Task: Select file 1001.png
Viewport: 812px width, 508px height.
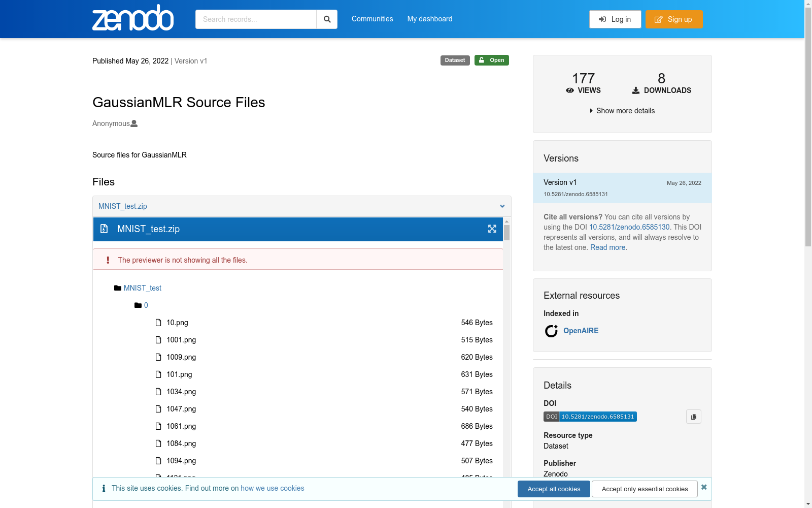Action: pos(181,340)
